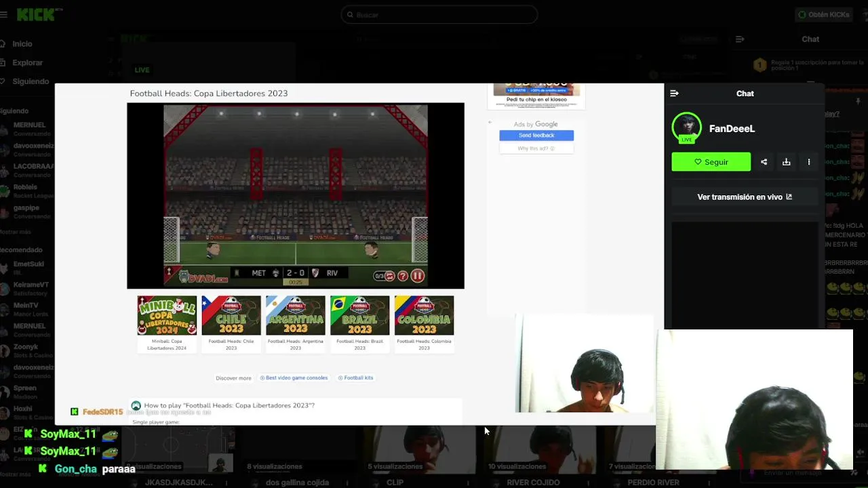Open EmetSuki recommended channel
The height and width of the screenshot is (488, 868).
(x=27, y=268)
